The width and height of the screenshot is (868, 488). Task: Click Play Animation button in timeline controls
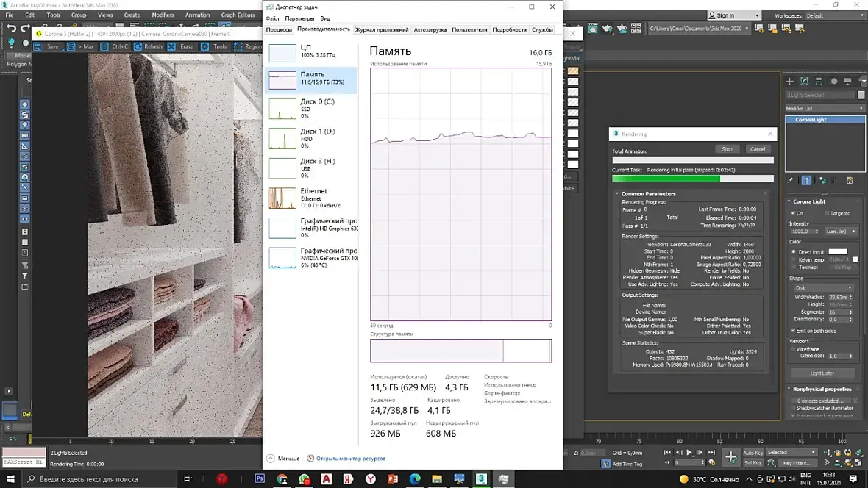689,453
